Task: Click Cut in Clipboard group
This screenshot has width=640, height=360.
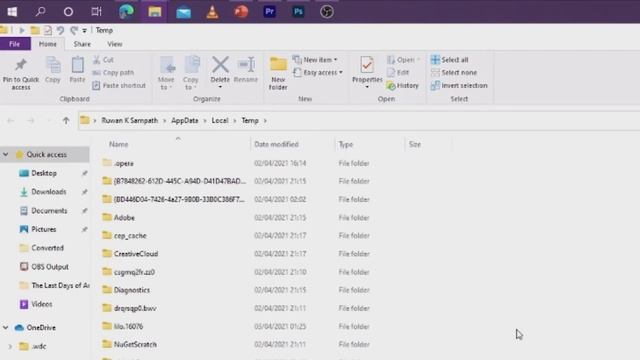Action: 103,60
